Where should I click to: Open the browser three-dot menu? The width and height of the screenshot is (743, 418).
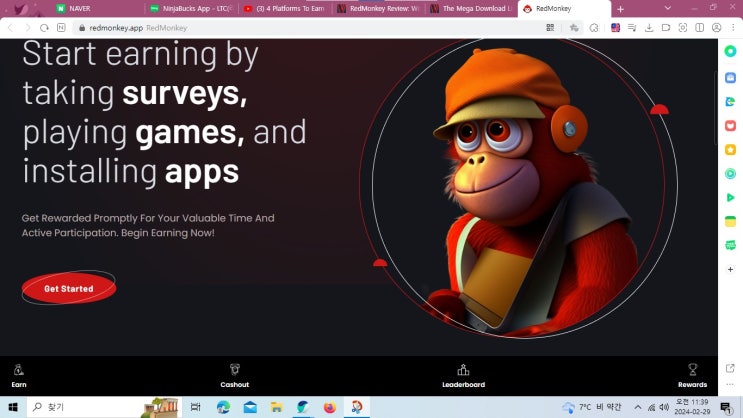pyautogui.click(x=733, y=28)
